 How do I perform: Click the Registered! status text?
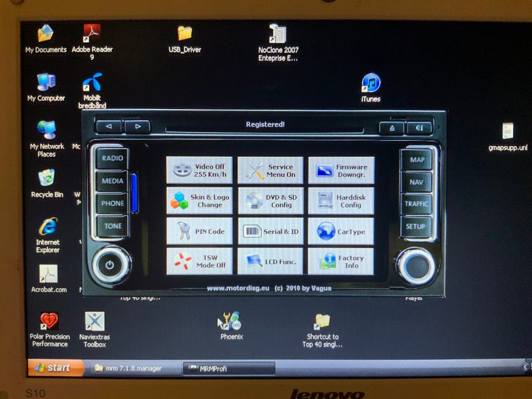(x=265, y=124)
